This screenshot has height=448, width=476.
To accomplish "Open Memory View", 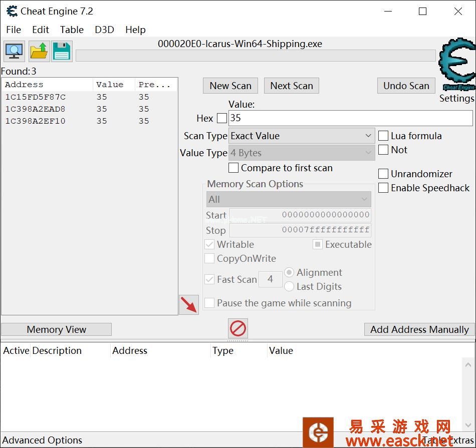I will click(57, 329).
